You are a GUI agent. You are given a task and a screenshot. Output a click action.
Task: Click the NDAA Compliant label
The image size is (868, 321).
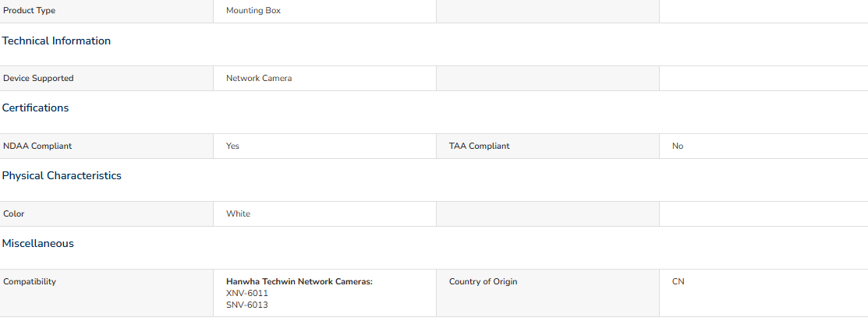click(37, 146)
